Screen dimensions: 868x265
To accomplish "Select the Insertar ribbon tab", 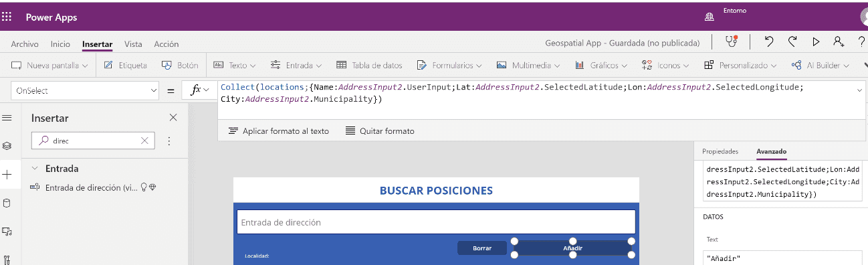I will pos(97,44).
